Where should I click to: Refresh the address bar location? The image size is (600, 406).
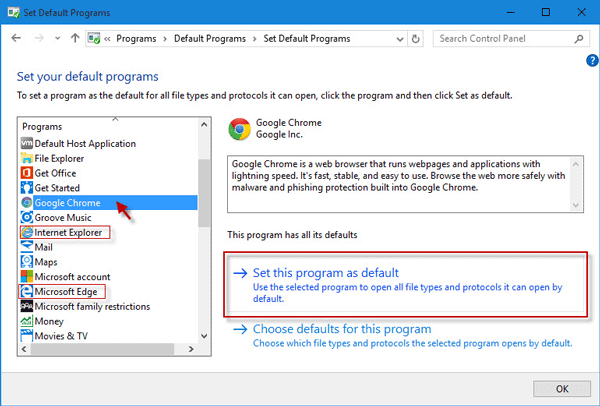[x=416, y=39]
